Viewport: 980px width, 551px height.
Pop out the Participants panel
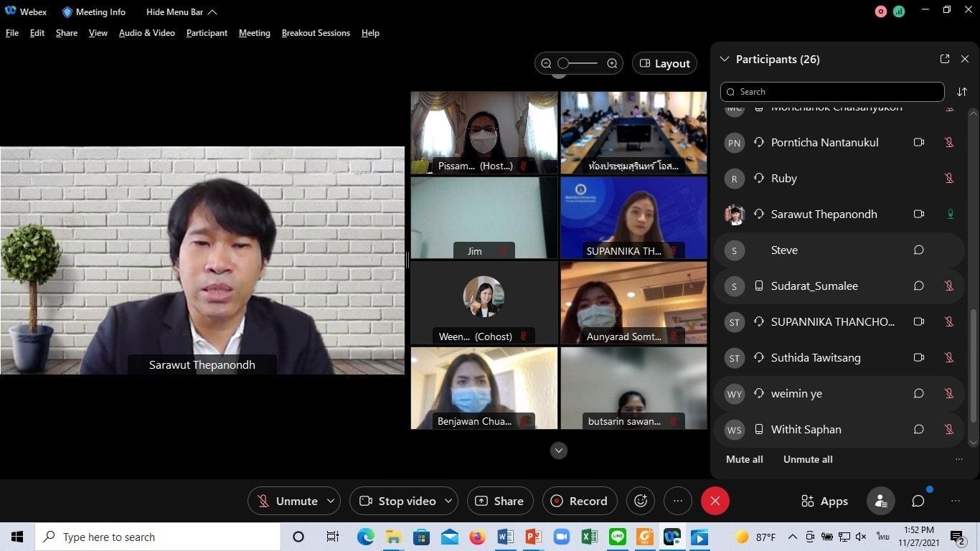945,59
